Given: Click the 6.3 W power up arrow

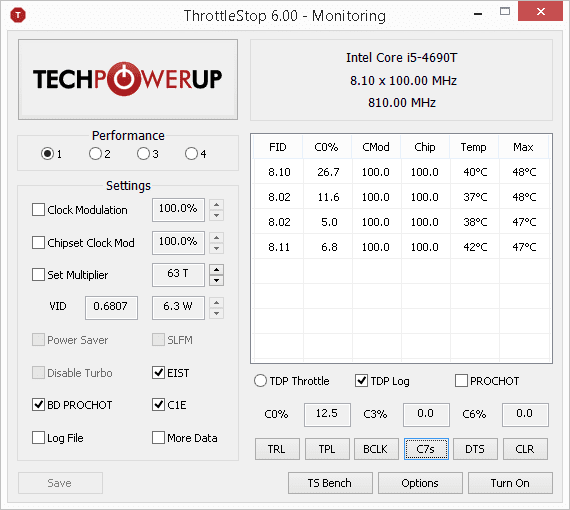Looking at the screenshot, I should pos(216,302).
